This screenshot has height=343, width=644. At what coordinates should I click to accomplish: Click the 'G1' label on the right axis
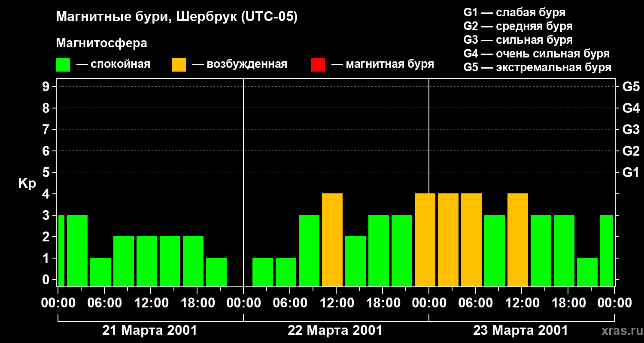[631, 172]
